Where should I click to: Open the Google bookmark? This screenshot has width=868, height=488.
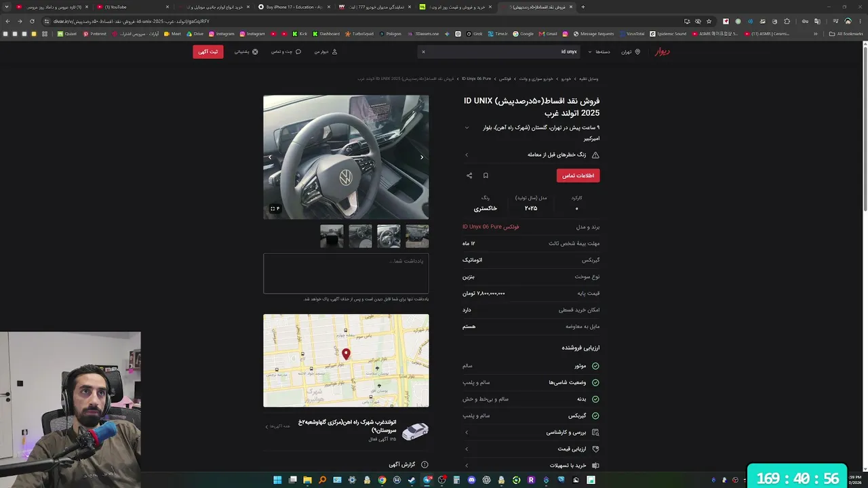click(523, 34)
